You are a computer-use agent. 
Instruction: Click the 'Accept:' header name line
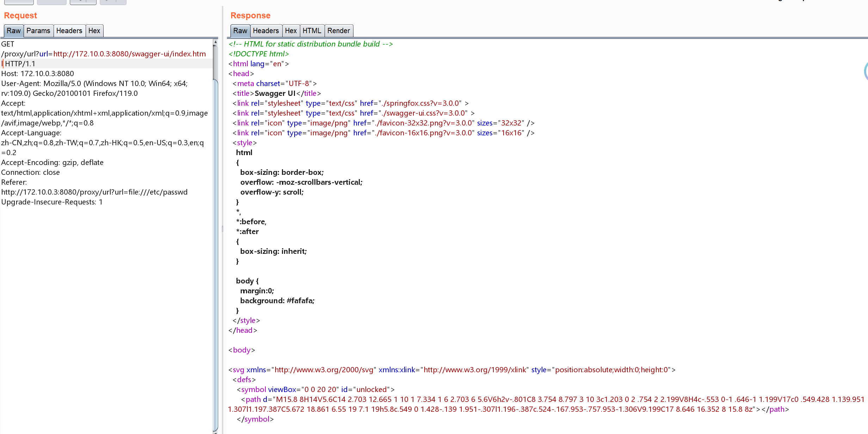[13, 103]
